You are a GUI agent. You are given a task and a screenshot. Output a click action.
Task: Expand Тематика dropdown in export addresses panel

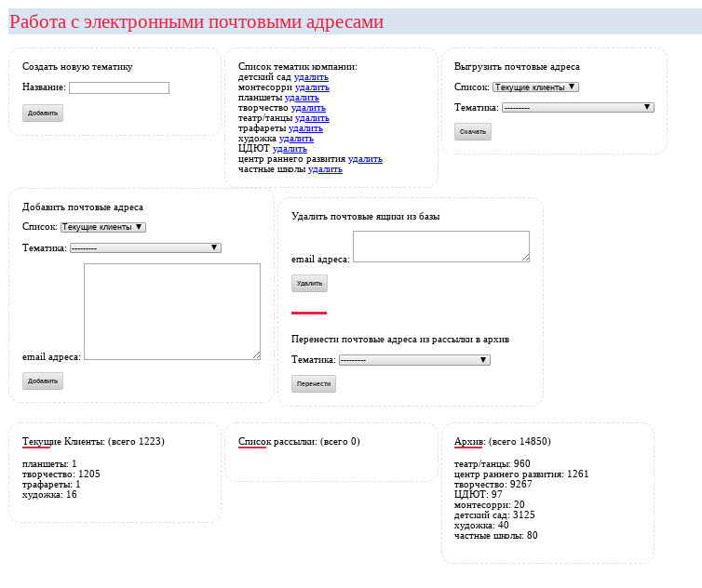[577, 108]
